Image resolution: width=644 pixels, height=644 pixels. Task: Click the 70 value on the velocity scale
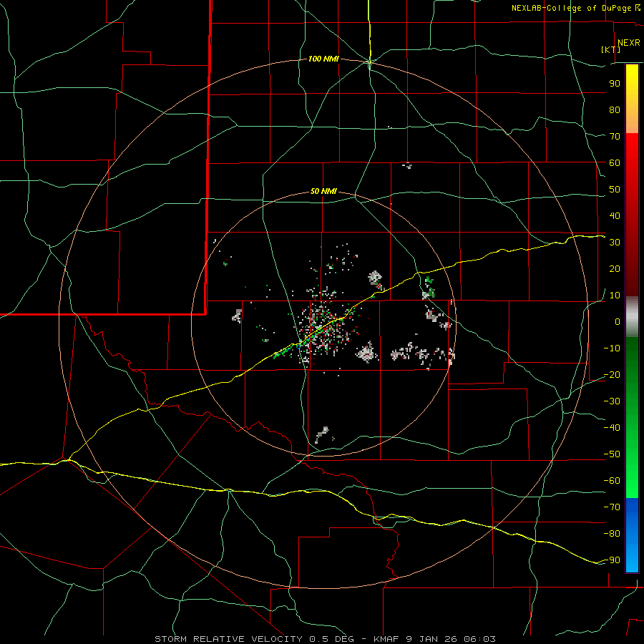(615, 137)
